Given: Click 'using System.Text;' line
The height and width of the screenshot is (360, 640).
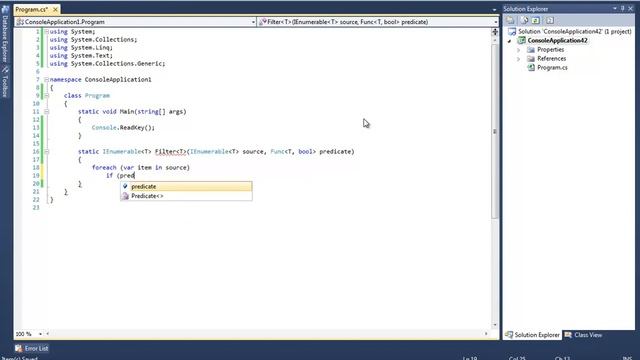Looking at the screenshot, I should (81, 56).
